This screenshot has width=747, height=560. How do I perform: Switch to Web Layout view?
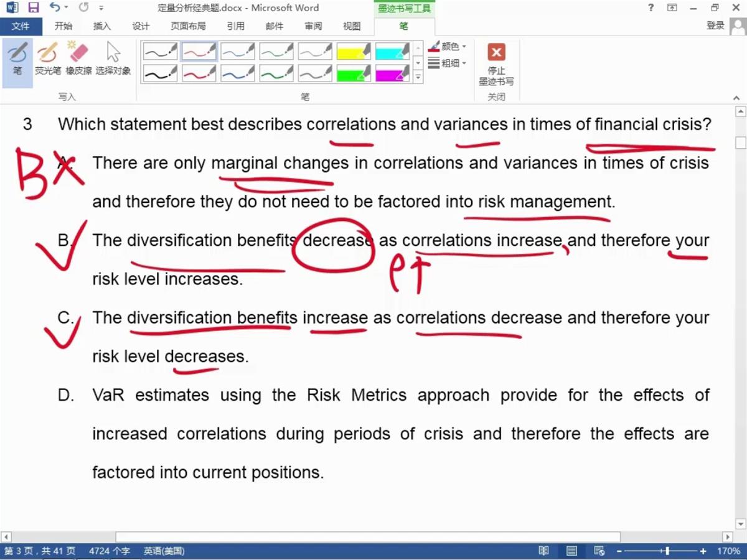click(x=599, y=551)
